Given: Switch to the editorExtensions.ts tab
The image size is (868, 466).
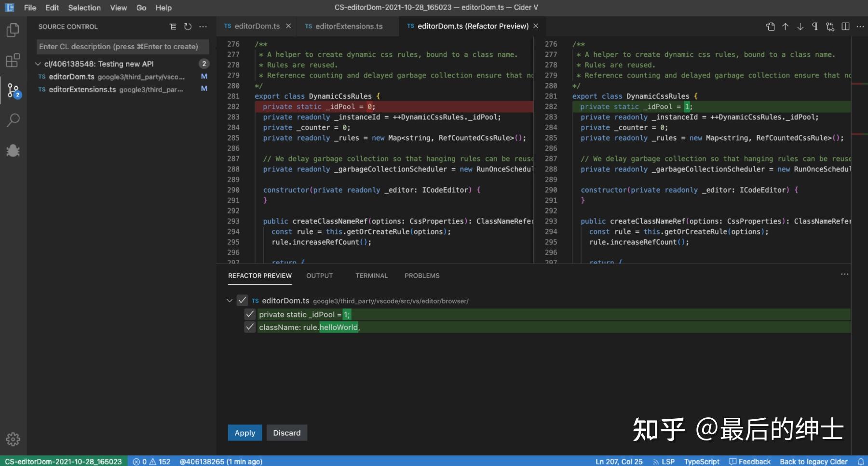Looking at the screenshot, I should [x=349, y=26].
